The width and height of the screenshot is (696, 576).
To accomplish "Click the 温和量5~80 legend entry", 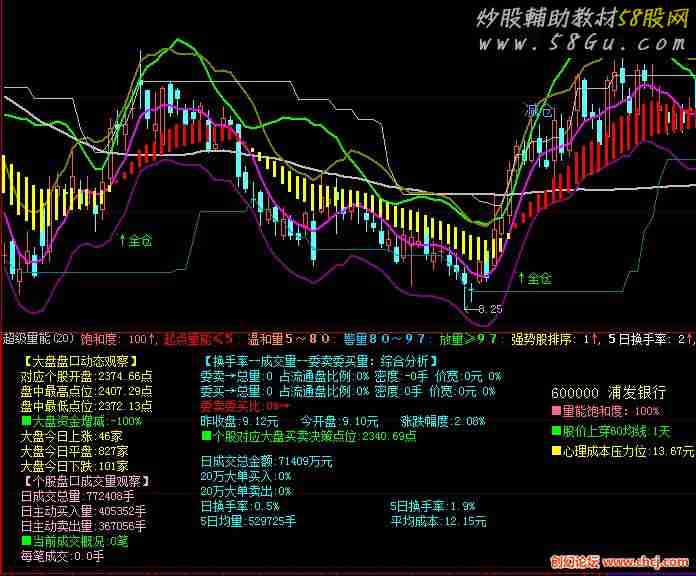I will (289, 339).
